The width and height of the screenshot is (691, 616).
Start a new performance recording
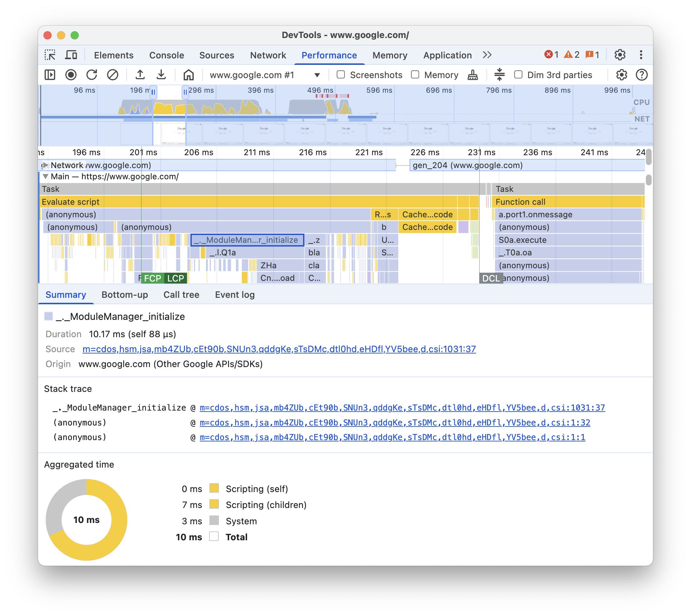coord(71,75)
